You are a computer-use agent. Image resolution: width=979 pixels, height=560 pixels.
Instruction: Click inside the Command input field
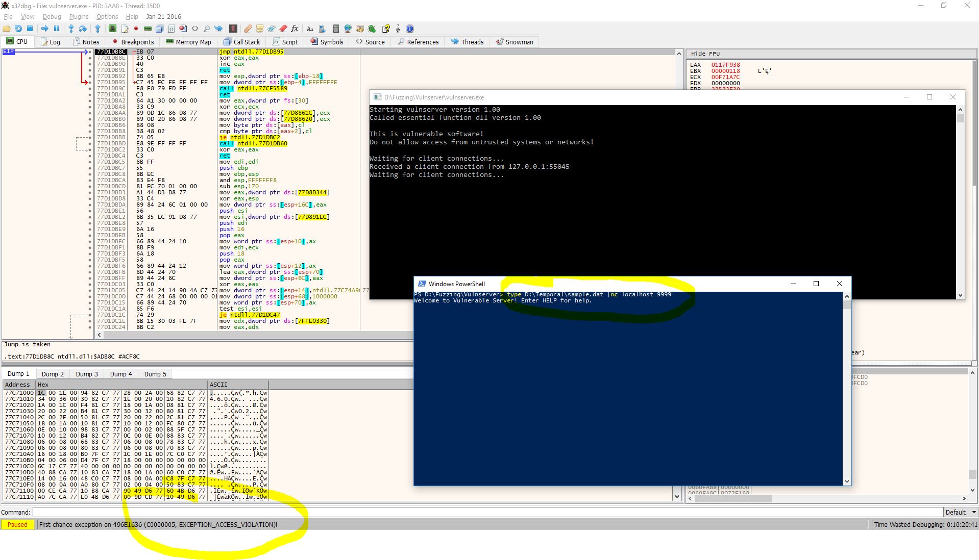(485, 512)
